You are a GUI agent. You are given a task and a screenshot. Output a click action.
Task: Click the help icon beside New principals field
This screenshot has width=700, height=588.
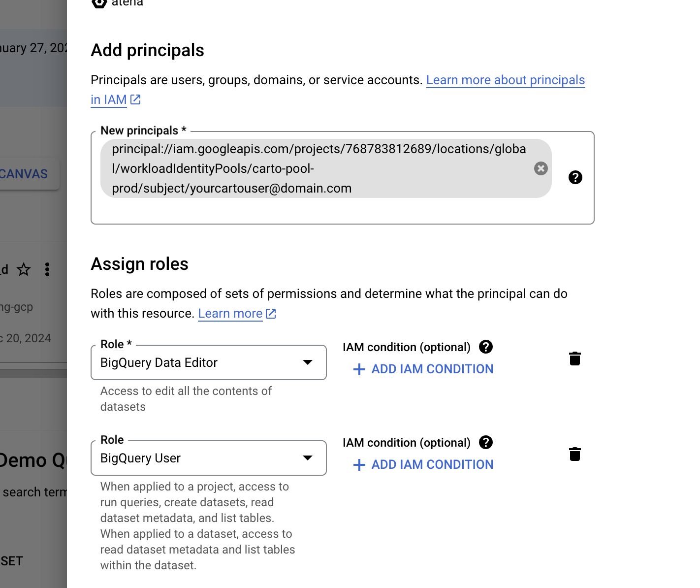575,177
